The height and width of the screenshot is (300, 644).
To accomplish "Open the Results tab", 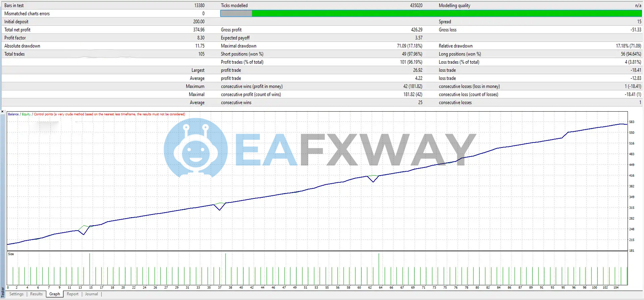I will coord(36,294).
